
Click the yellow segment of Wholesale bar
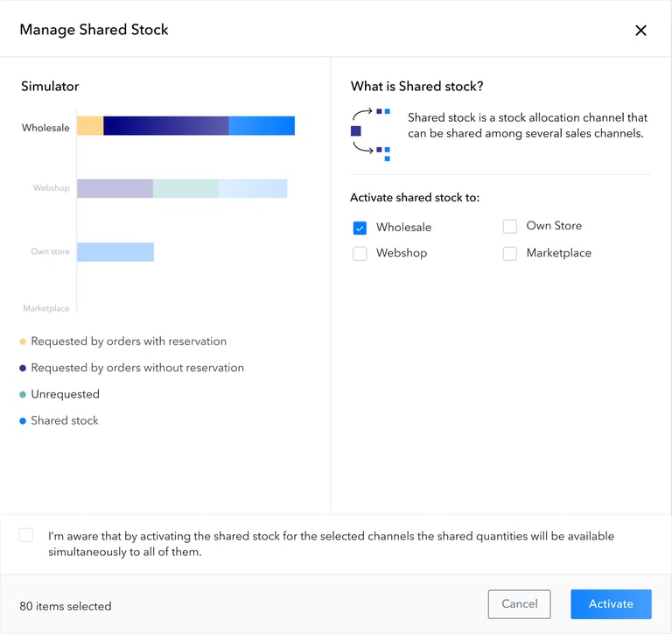[x=90, y=126]
